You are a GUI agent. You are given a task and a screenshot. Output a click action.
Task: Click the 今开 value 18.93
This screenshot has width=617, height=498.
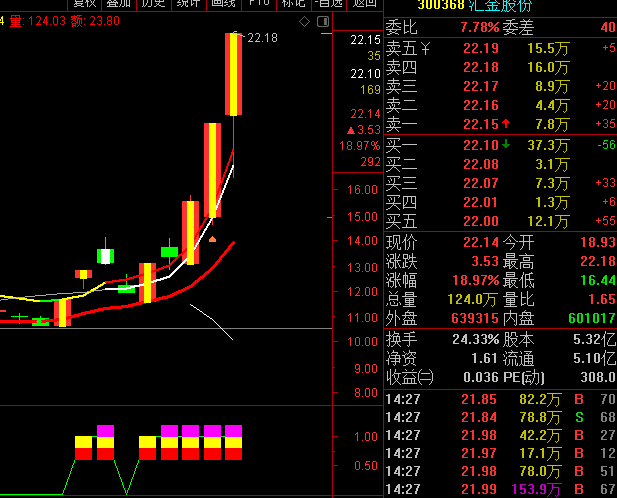(598, 242)
